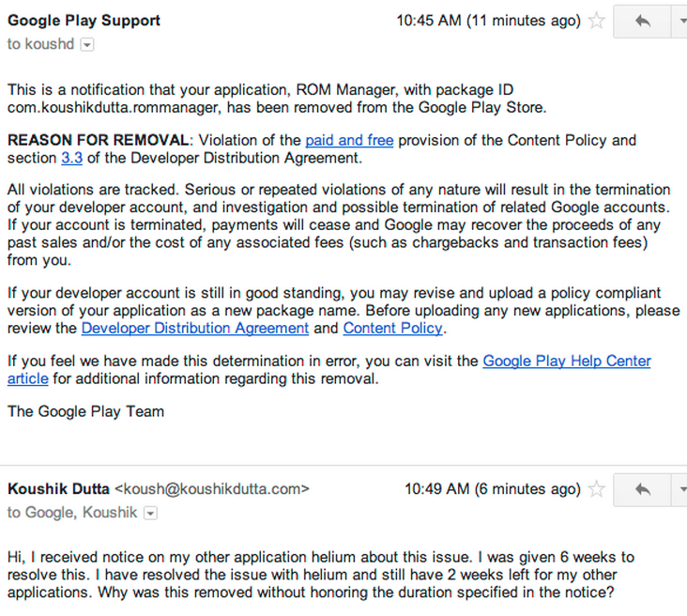This screenshot has height=616, width=687.
Task: Click the 'REASON FOR REMOVAL' bold text
Action: (99, 140)
